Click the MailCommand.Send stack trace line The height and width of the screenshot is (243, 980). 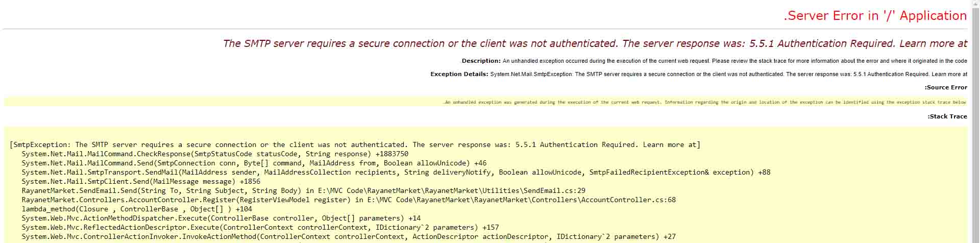pyautogui.click(x=254, y=163)
